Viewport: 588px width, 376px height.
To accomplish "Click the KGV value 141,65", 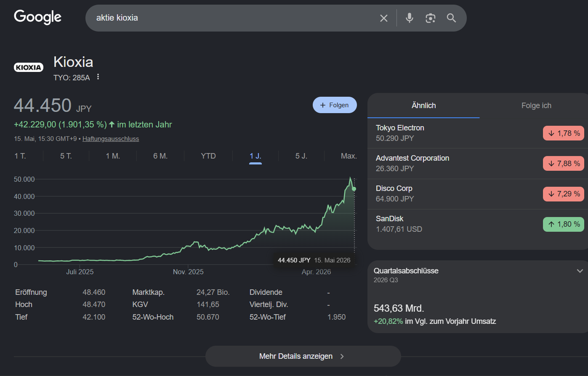I will [x=208, y=305].
